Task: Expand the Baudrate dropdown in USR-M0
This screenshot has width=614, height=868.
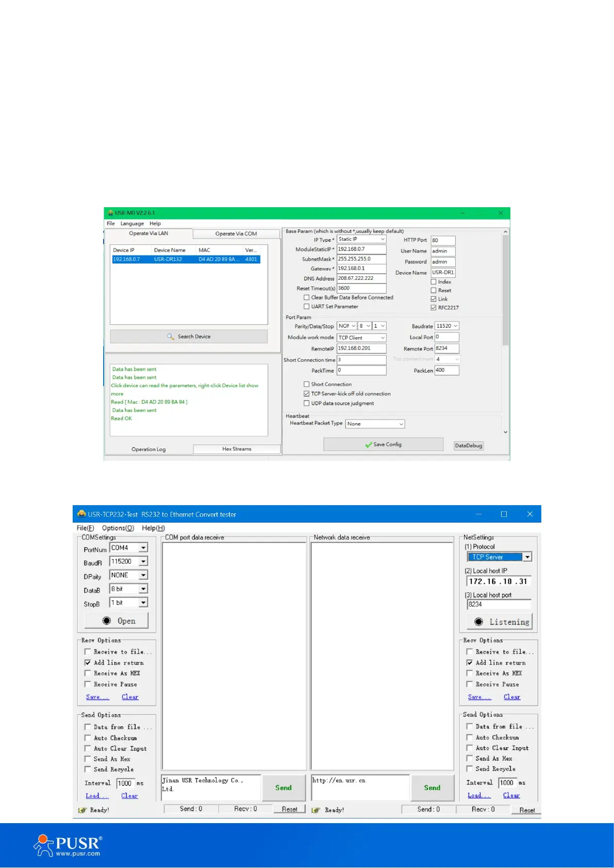Action: (x=455, y=326)
